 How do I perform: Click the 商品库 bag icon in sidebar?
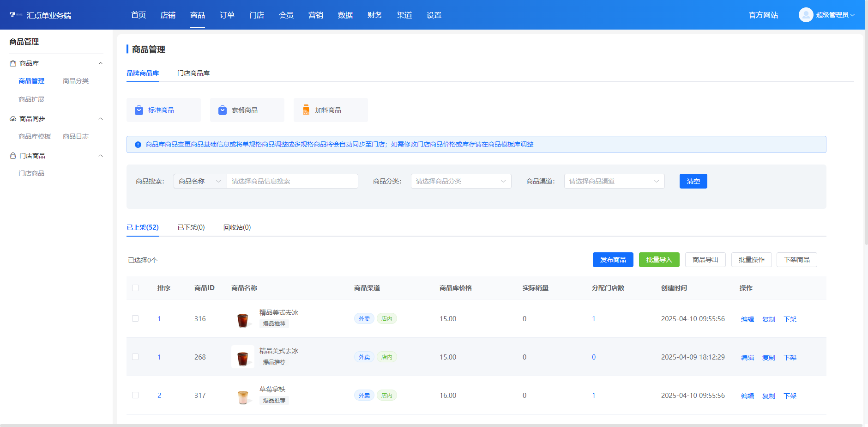[13, 63]
